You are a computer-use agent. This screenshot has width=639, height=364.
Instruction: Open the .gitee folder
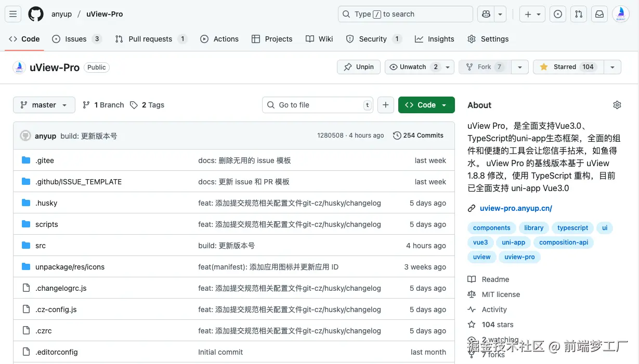[45, 160]
